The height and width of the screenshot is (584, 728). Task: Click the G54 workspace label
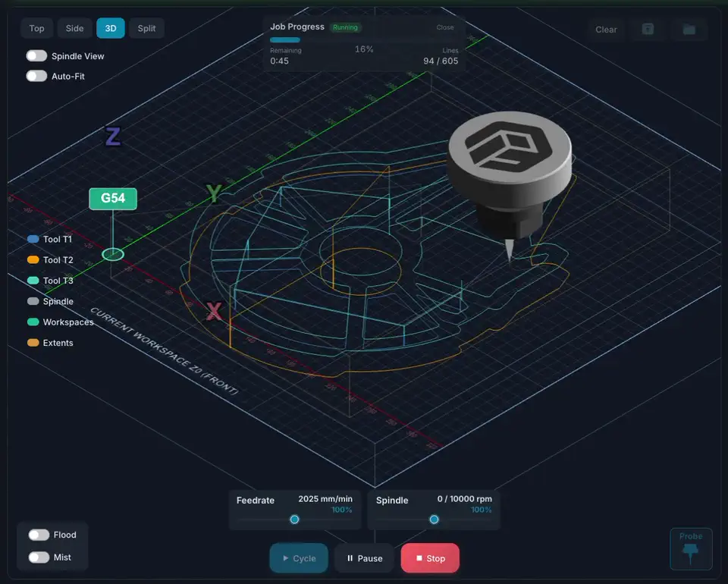[113, 199]
